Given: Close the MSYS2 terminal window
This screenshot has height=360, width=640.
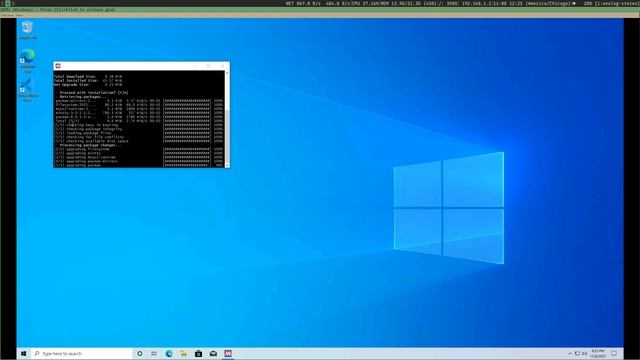Looking at the screenshot, I should click(222, 66).
